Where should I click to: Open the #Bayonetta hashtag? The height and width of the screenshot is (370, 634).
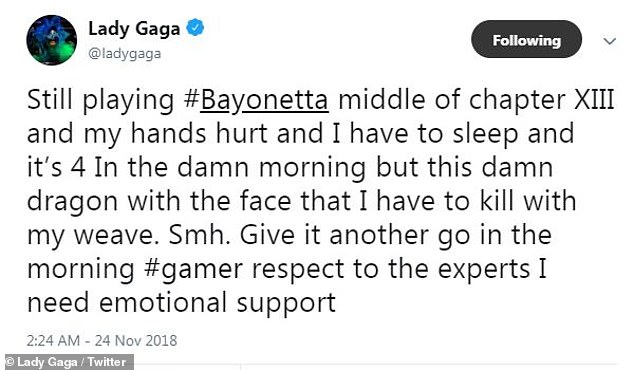(x=256, y=100)
